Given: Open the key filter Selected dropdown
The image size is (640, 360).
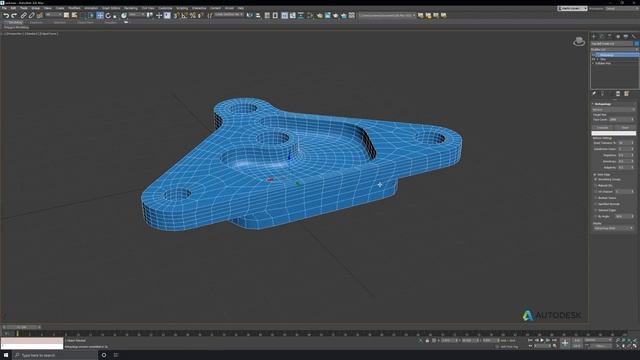Looking at the screenshot, I should pos(598,340).
